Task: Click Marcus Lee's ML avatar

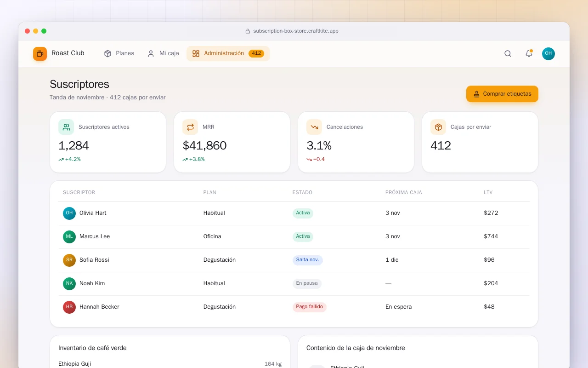Action: point(69,237)
